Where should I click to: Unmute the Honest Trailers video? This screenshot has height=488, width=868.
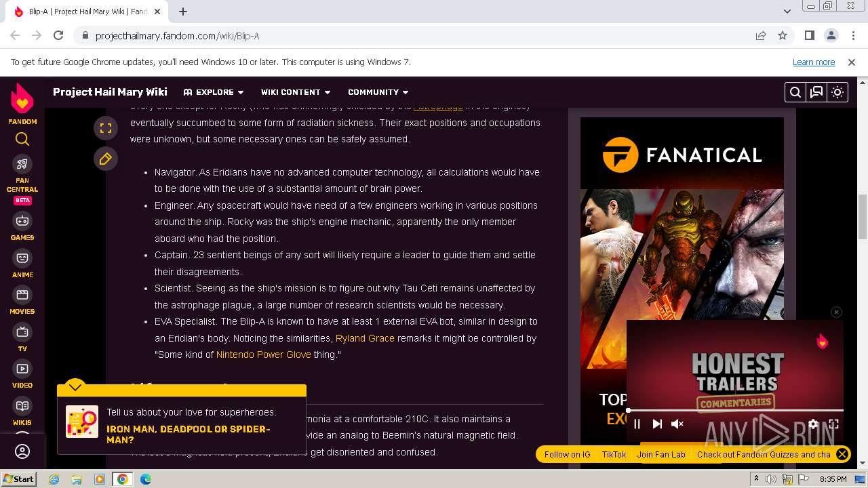[677, 424]
